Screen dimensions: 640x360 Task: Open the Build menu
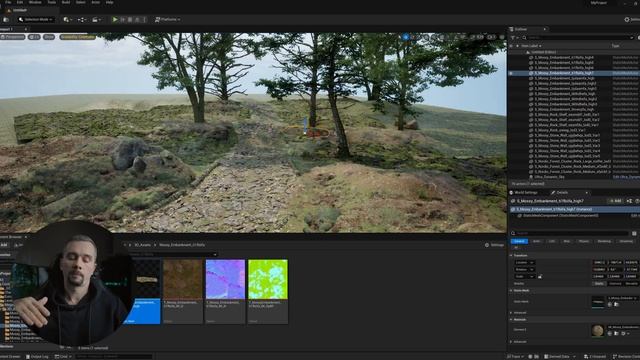pos(66,2)
